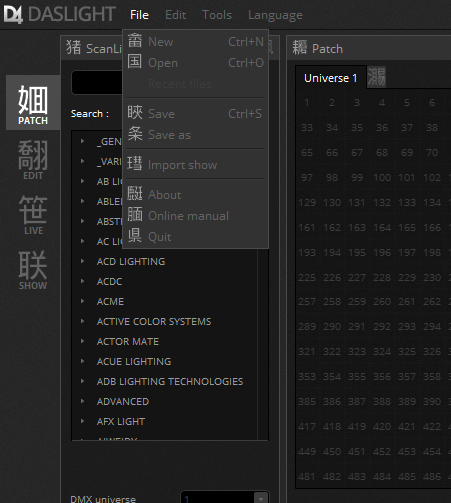The width and height of the screenshot is (451, 503).
Task: Expand the ACUE LIGHTING node
Action: [82, 361]
